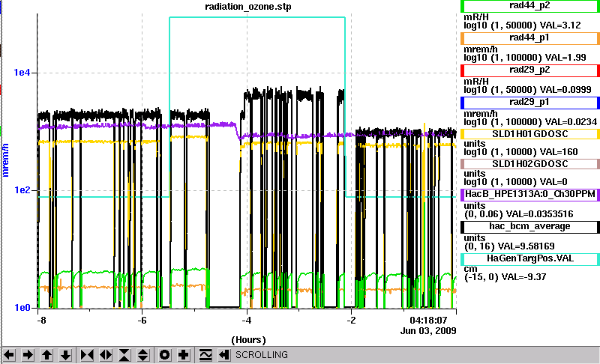Click the 1e2 y-axis label
600x364 pixels.
point(22,189)
